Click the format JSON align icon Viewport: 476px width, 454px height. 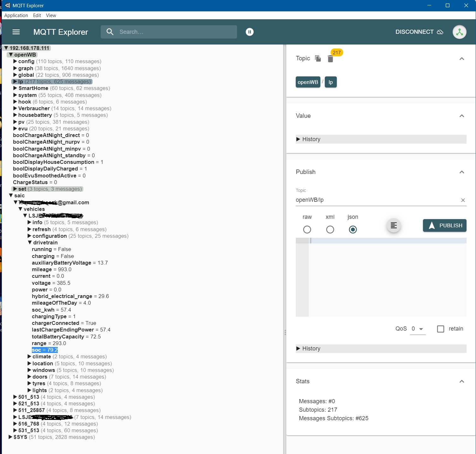click(394, 225)
